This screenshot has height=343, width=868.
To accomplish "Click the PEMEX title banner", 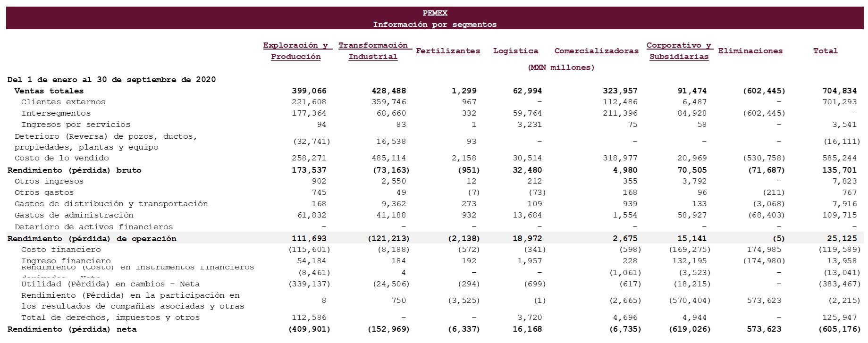I will point(434,18).
